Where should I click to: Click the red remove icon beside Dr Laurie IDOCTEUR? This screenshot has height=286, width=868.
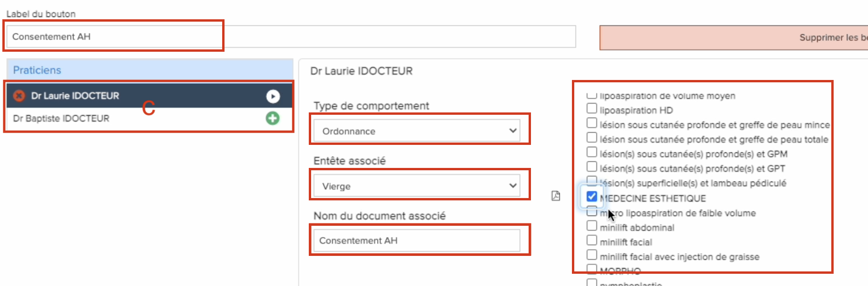[x=19, y=96]
